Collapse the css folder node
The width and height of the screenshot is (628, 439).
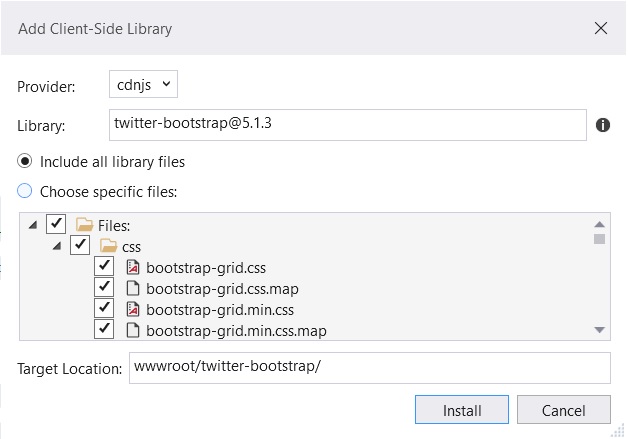pyautogui.click(x=57, y=246)
